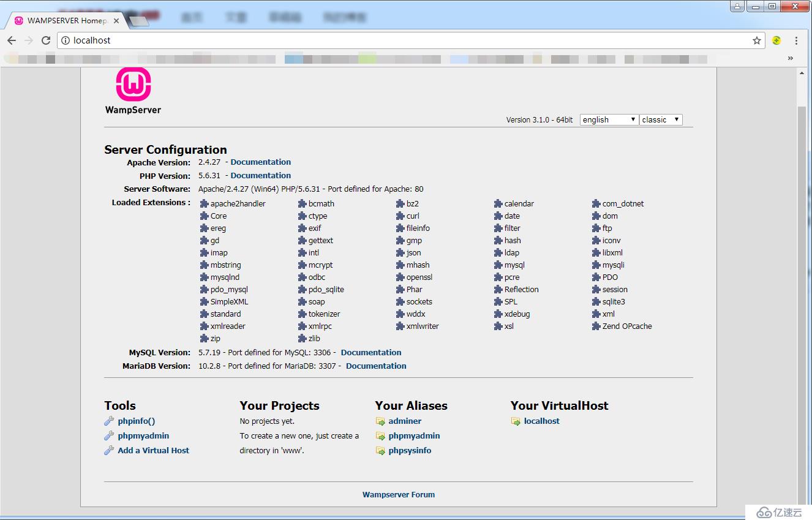Click puzzle icon for apache2handler extension
The image size is (812, 520).
click(205, 203)
